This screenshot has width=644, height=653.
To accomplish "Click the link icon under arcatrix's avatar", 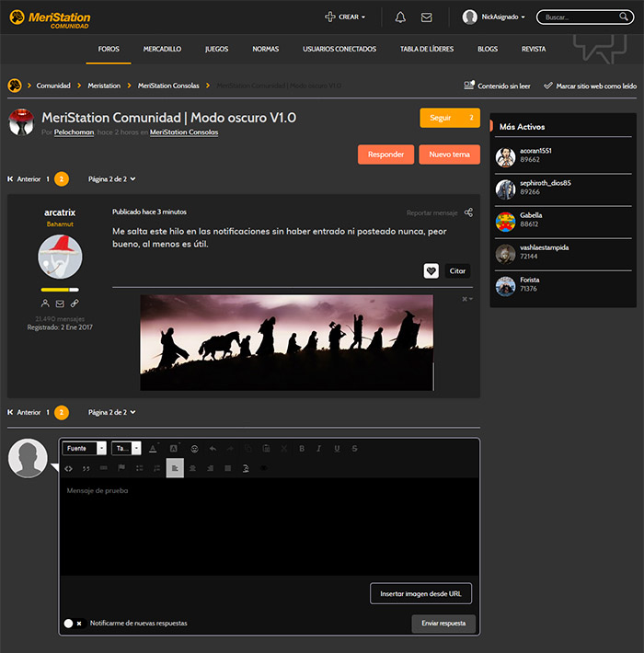I will point(75,304).
